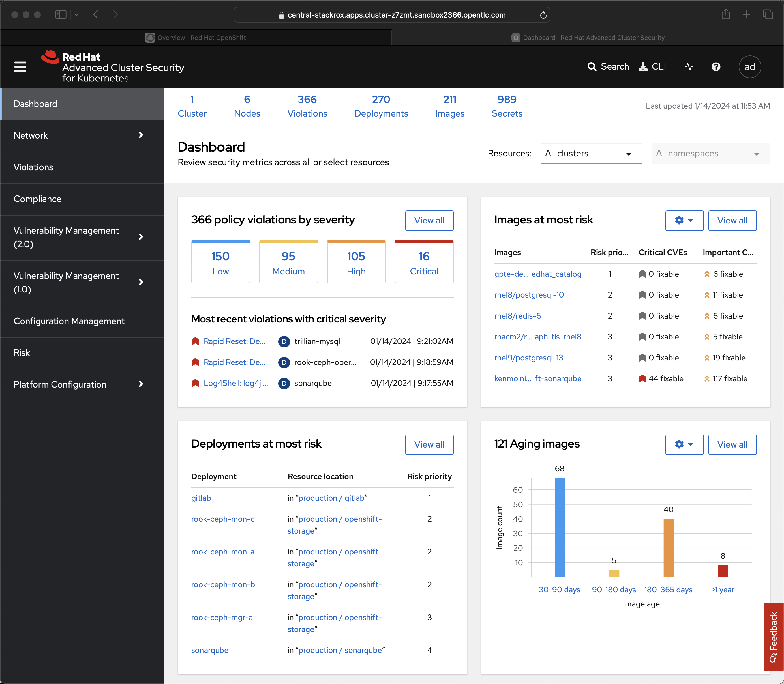Open Aging images gear options dropdown
The width and height of the screenshot is (784, 684).
click(x=684, y=444)
